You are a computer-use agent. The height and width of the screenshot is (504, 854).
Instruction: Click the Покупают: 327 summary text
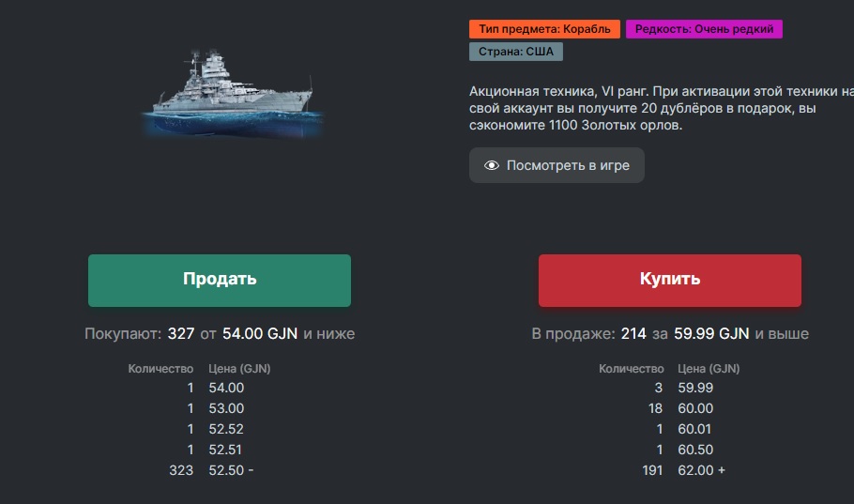140,333
